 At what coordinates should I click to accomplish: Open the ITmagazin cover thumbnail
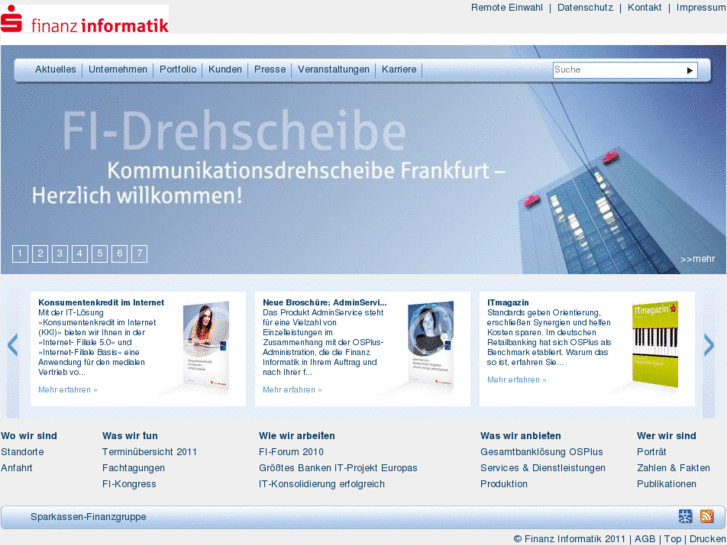click(656, 345)
